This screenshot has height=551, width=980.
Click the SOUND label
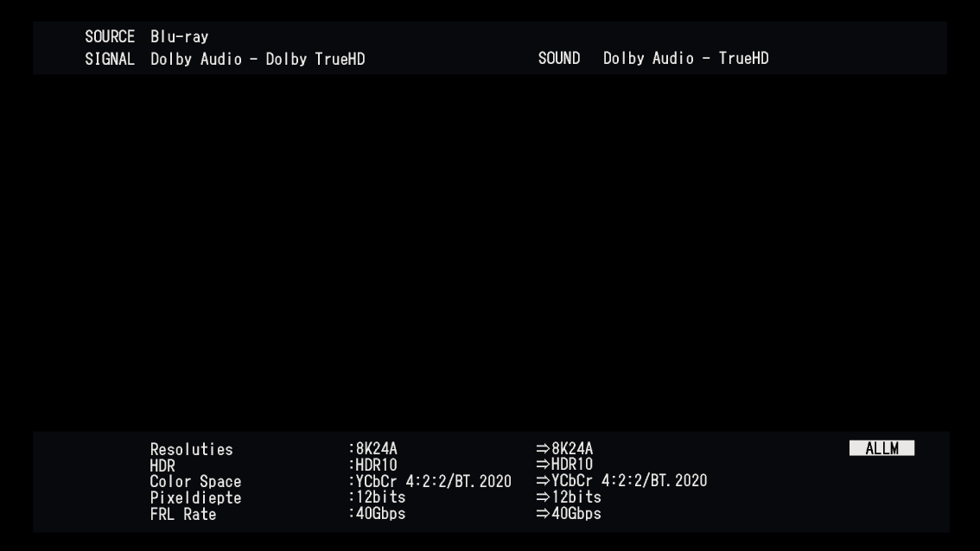pos(557,59)
